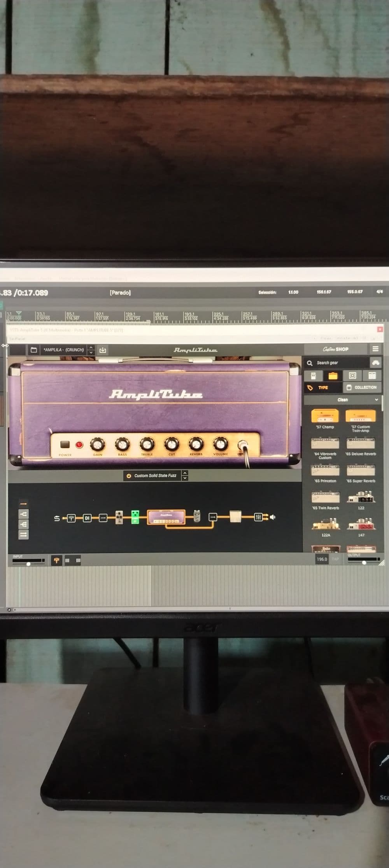Select the parallel dual-chain routing icon
This screenshot has height=868, width=389.
tap(24, 535)
